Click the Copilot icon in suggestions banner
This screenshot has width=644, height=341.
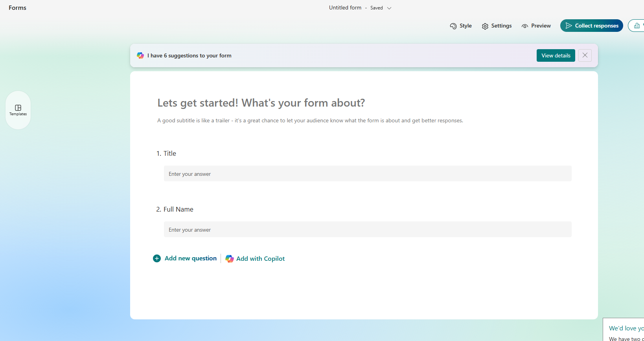140,55
